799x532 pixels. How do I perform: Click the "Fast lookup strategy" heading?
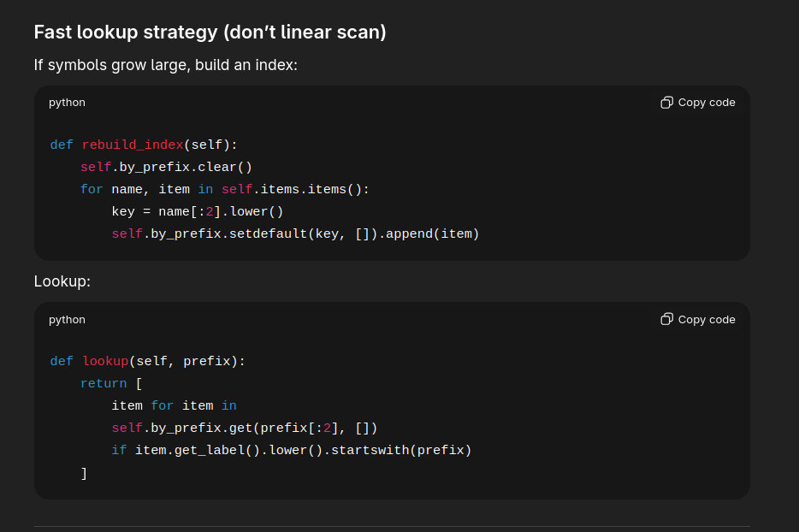point(210,33)
